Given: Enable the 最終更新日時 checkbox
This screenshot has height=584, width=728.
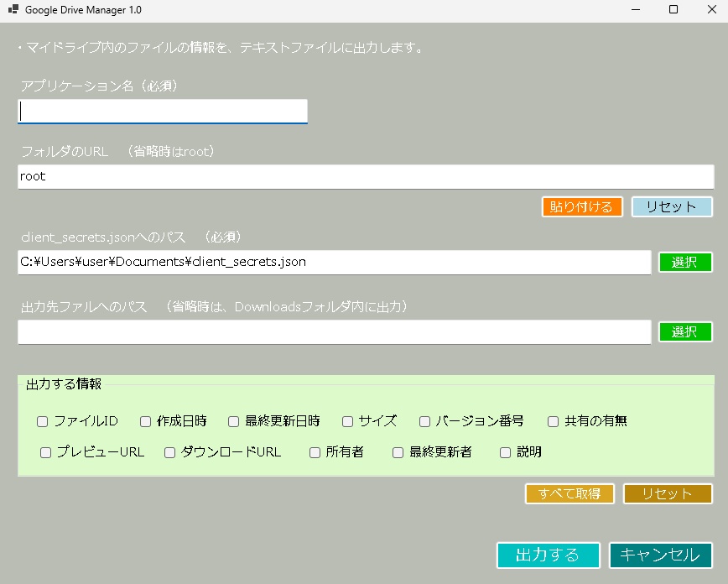Looking at the screenshot, I should coord(233,422).
